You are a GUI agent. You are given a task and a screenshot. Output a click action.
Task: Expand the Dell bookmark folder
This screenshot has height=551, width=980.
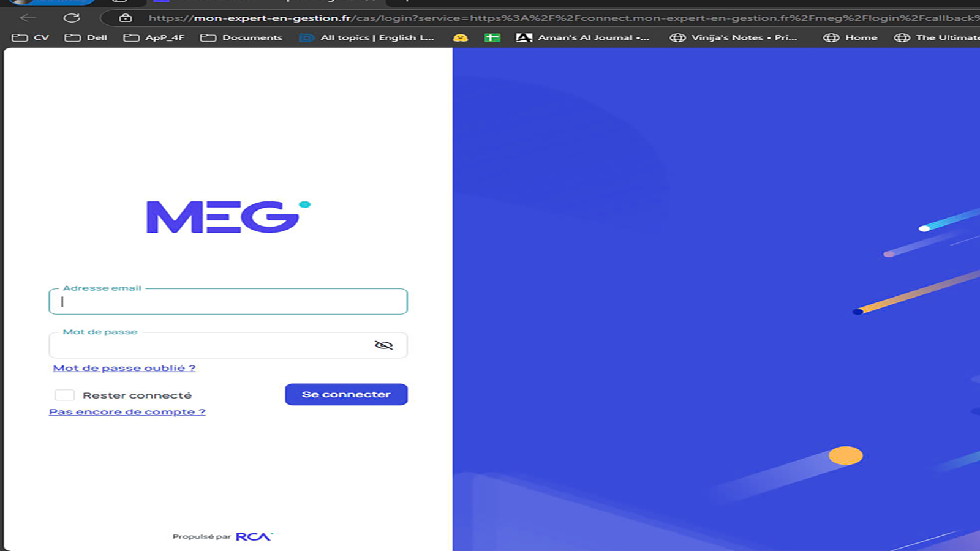(x=86, y=37)
